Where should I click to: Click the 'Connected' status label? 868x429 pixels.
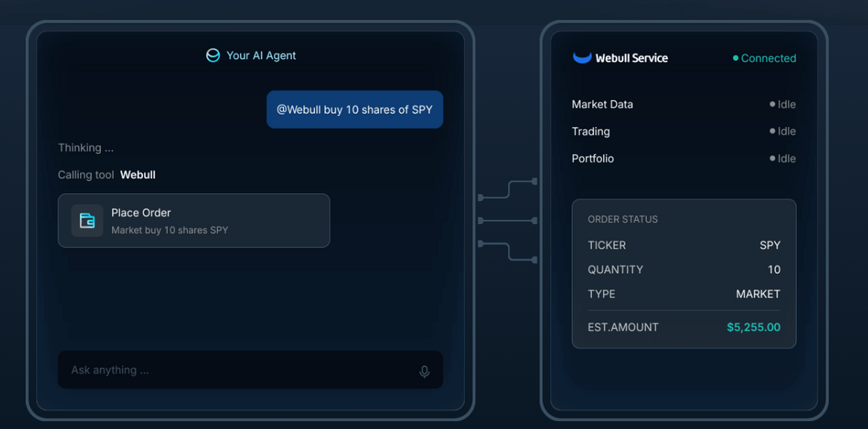pyautogui.click(x=769, y=58)
